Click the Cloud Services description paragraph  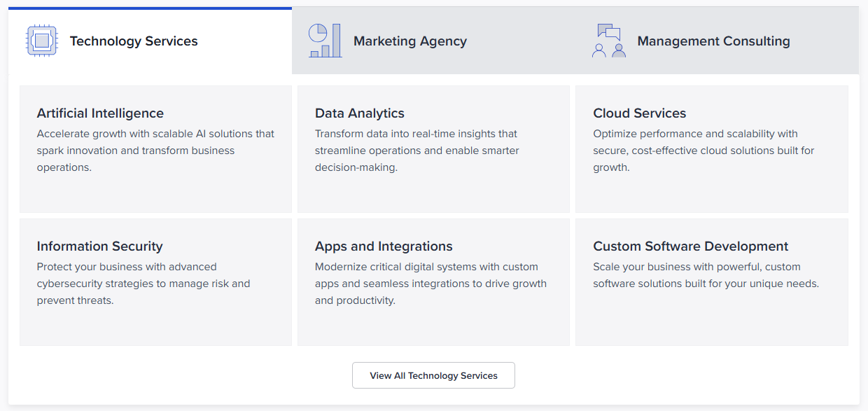pos(703,151)
